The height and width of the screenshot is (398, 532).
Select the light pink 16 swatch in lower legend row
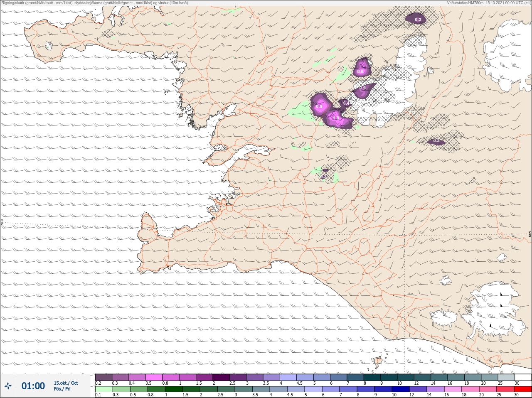click(453, 389)
